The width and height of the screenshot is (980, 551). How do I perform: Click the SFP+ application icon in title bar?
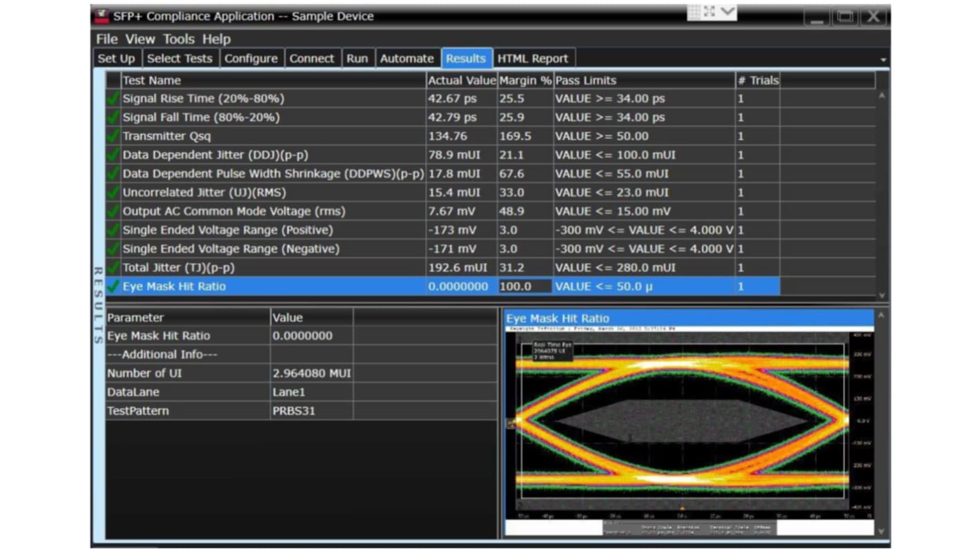(x=101, y=16)
